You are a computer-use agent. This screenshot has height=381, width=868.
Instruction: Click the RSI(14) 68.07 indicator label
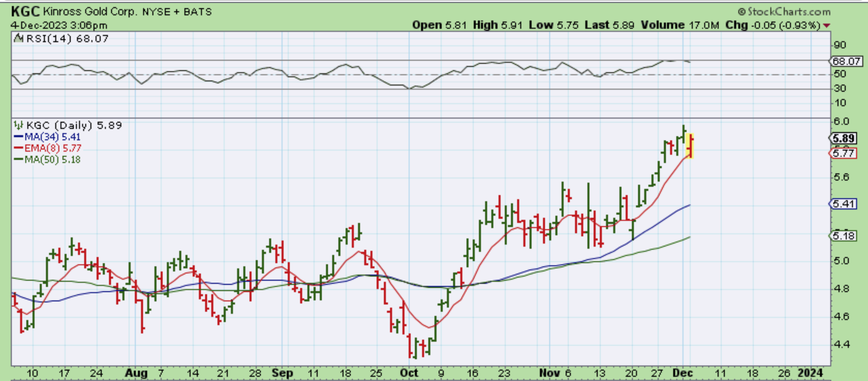[67, 39]
